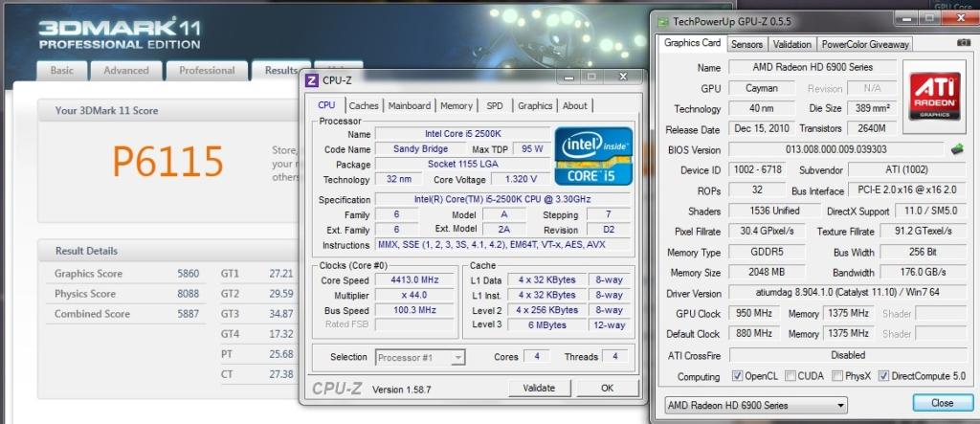Toggle the CUDA checkbox
The image size is (980, 424).
tap(790, 376)
